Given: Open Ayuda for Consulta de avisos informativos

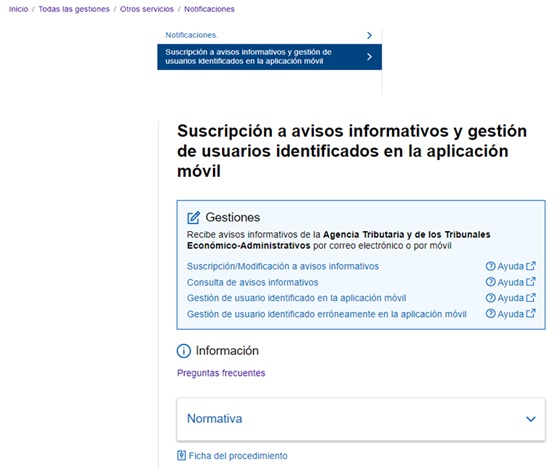Looking at the screenshot, I should pos(510,282).
